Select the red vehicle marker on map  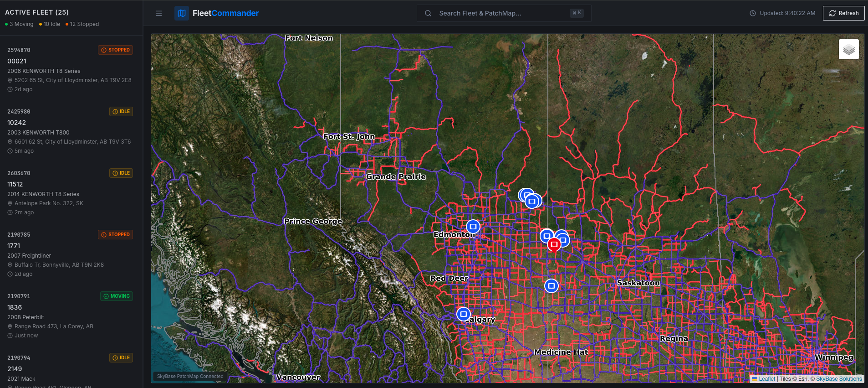click(554, 244)
